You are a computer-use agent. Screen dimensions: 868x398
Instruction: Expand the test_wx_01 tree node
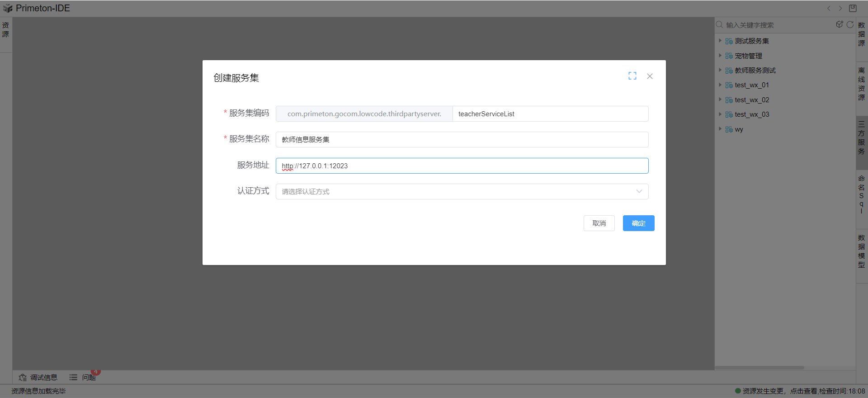click(720, 85)
